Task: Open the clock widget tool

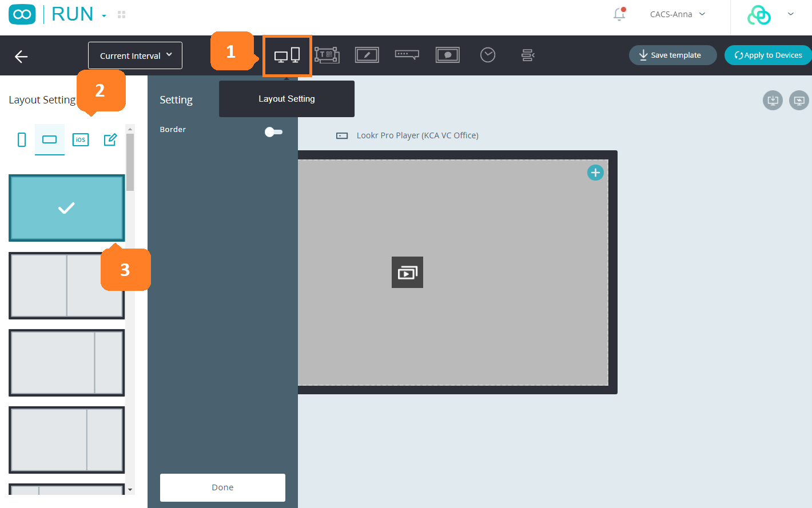Action: coord(488,55)
